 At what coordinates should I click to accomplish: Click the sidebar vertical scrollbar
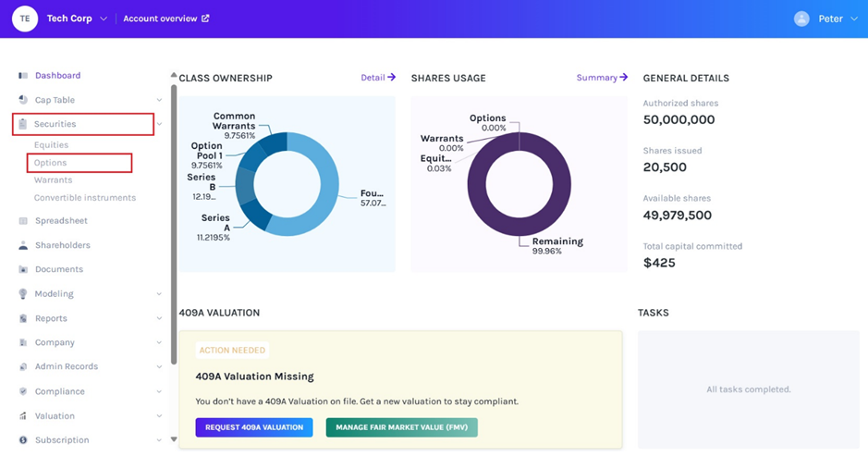point(173,222)
